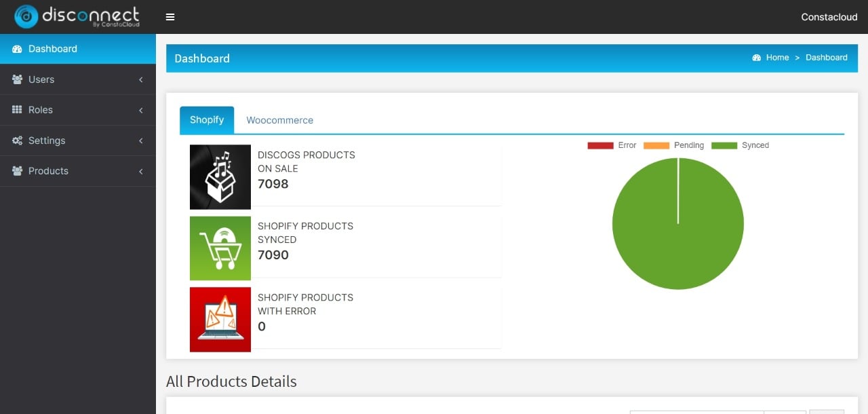Open the Settings sidebar menu item
Viewport: 868px width, 414px height.
point(78,140)
